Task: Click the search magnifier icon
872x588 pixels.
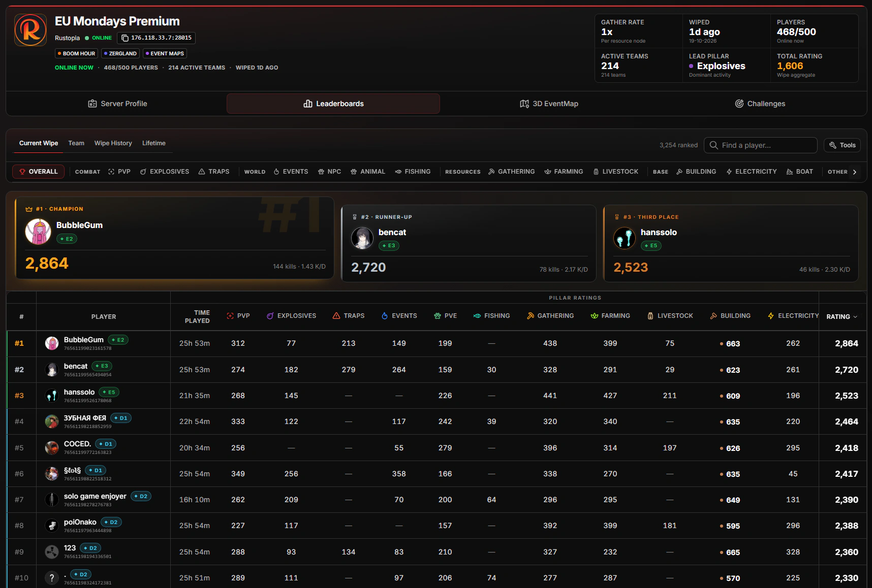Action: [714, 145]
